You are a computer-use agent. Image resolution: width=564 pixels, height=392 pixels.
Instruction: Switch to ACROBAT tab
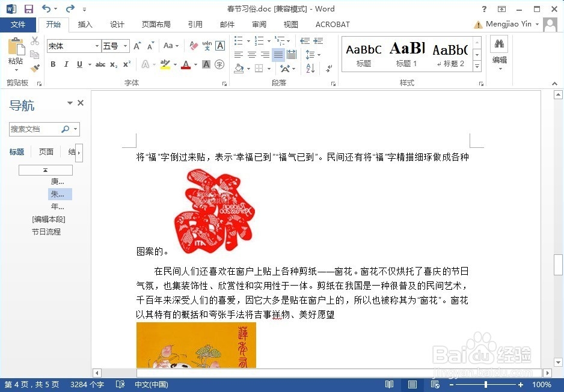pyautogui.click(x=333, y=25)
